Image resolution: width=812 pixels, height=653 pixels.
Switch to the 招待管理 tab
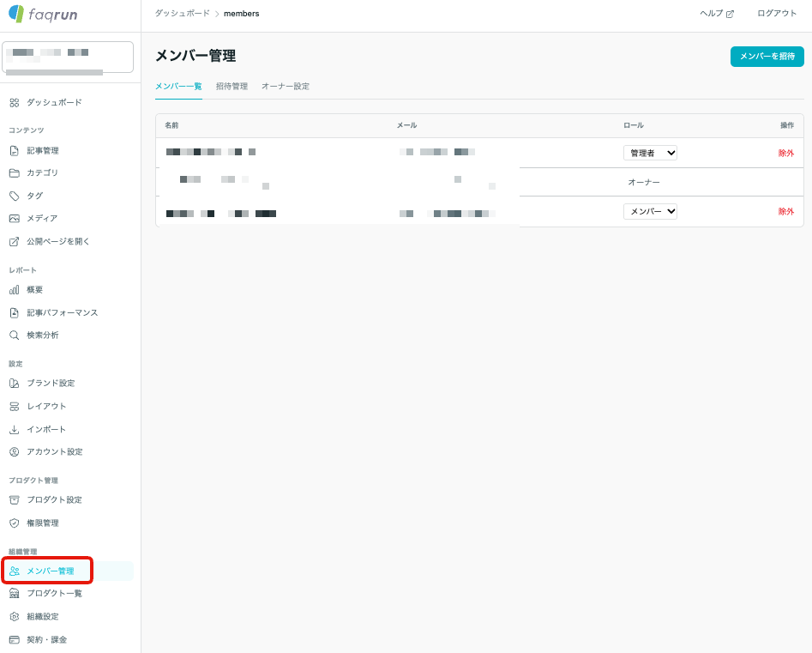coord(232,87)
